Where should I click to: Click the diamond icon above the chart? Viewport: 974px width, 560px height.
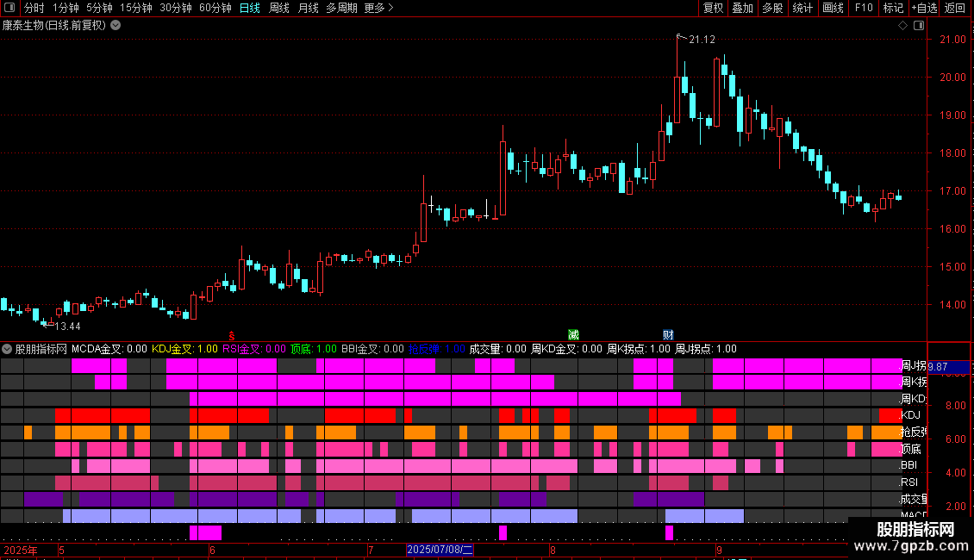coord(902,26)
